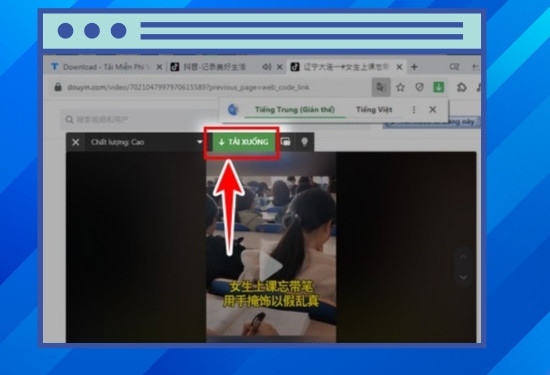Image resolution: width=550 pixels, height=375 pixels.
Task: Select Tiếng Trung (Giản thể) in translate popup
Action: 295,110
